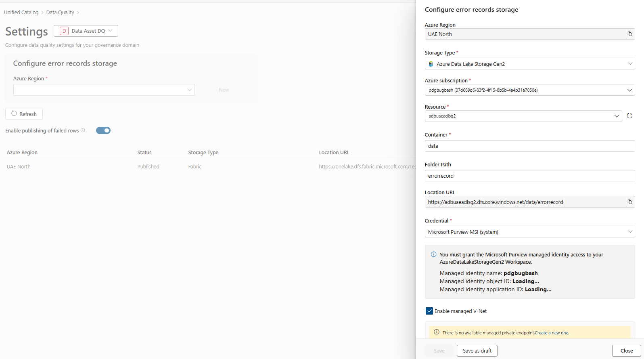This screenshot has height=359, width=644.
Task: Open the Azure Region dropdown in settings
Action: (104, 90)
